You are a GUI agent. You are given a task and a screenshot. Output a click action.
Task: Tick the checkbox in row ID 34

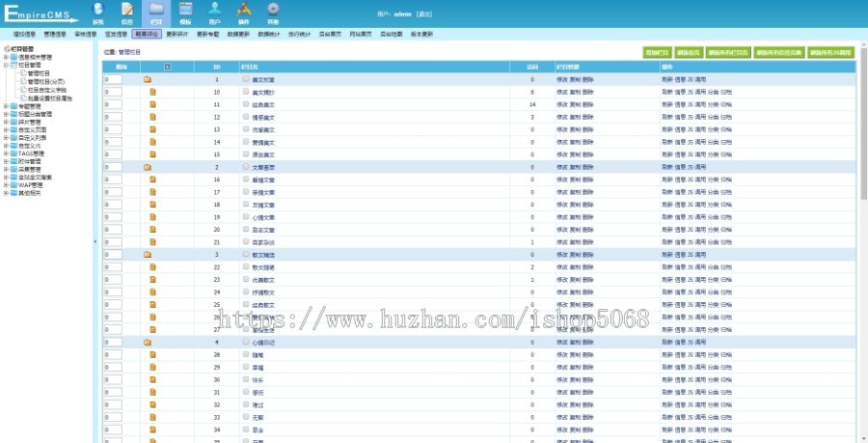246,429
